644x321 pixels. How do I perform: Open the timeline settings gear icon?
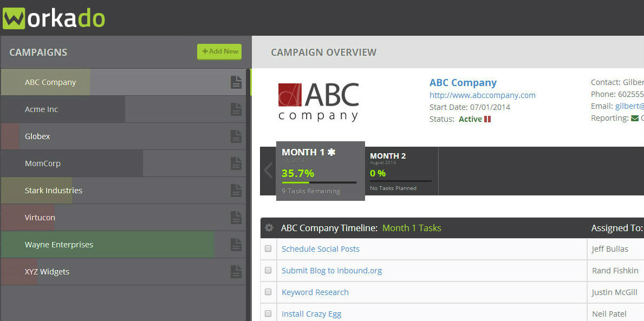[269, 228]
